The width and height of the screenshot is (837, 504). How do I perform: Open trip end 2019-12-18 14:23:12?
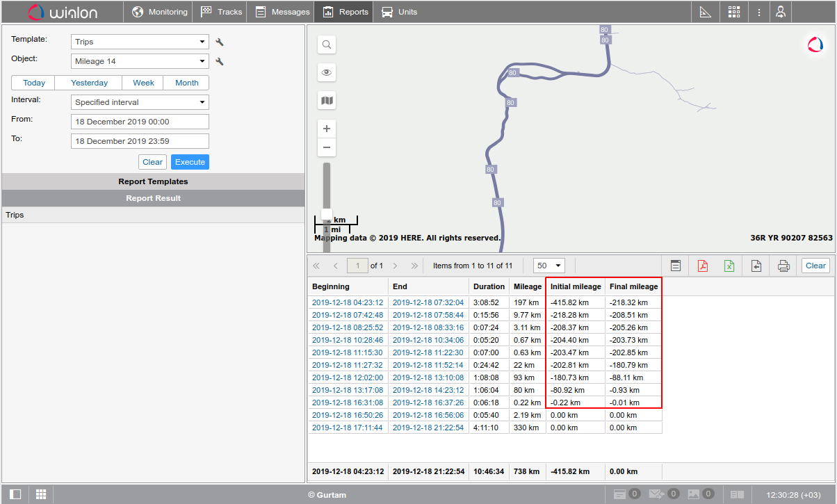pyautogui.click(x=428, y=390)
